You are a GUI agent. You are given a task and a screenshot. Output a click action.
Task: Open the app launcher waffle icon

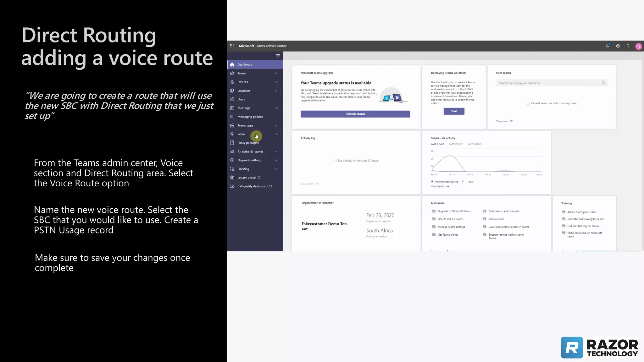(x=232, y=46)
